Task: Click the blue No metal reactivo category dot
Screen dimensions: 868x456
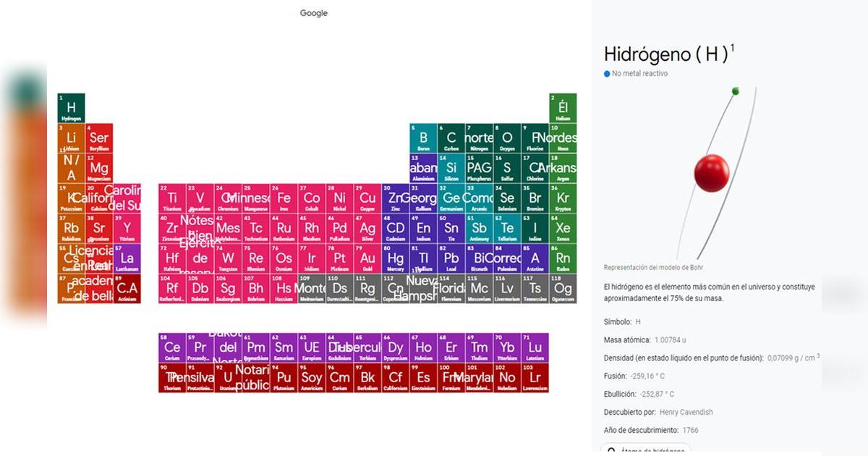Action: [606, 74]
